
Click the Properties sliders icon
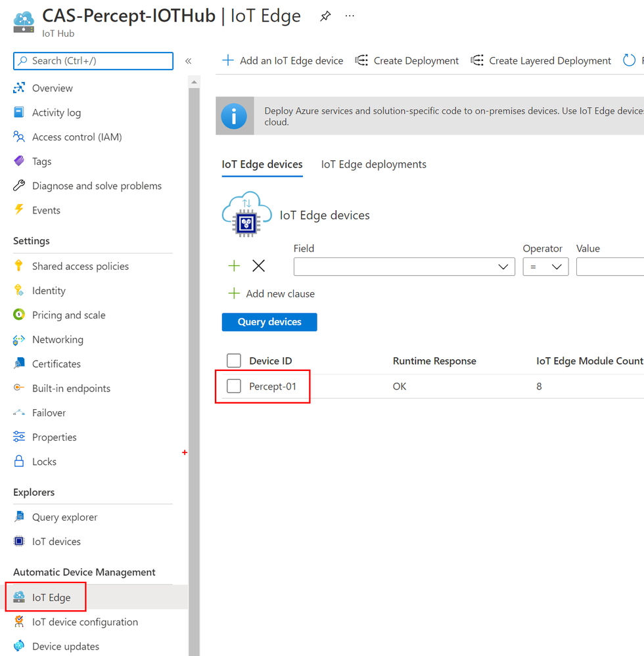(19, 437)
